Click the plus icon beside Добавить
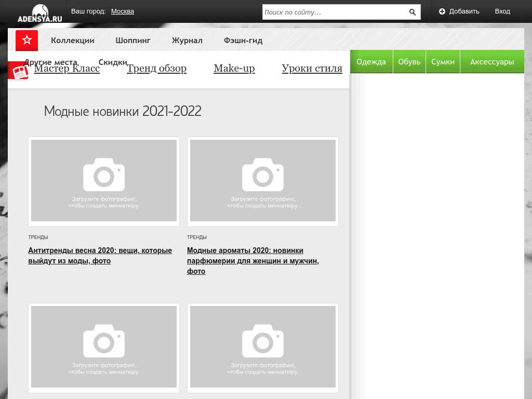Viewport: 532px width, 399px height. tap(442, 11)
